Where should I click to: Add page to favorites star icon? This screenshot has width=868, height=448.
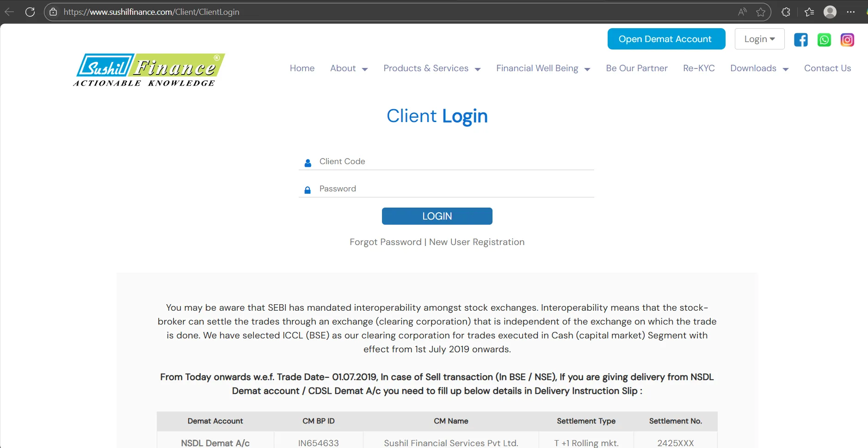point(761,12)
